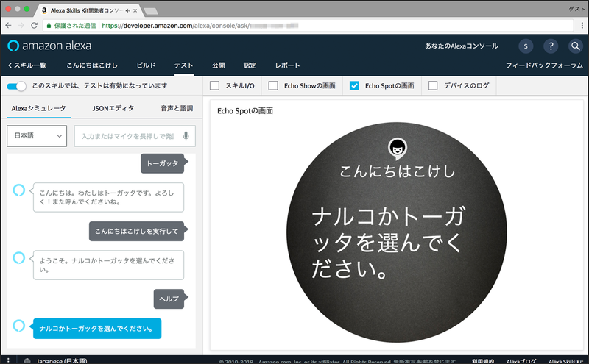Image resolution: width=589 pixels, height=364 pixels.
Task: Open あなたのAlexaコンソール link
Action: pos(462,46)
